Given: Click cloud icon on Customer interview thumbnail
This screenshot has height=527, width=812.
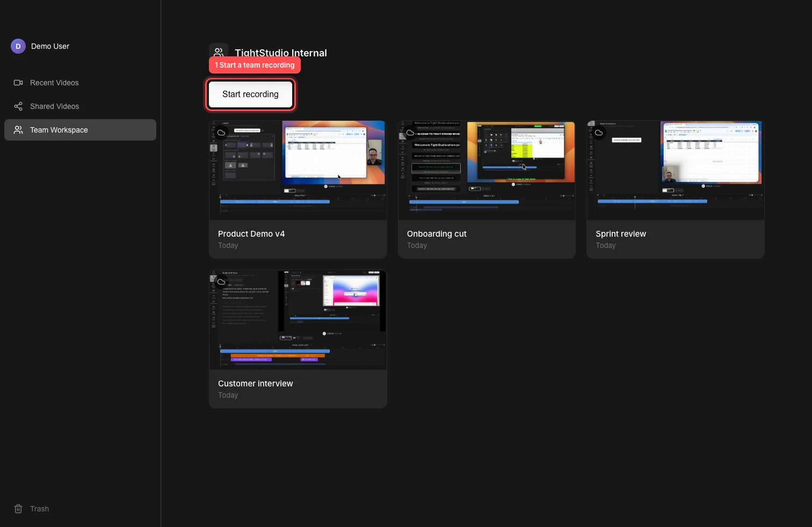Looking at the screenshot, I should (221, 282).
